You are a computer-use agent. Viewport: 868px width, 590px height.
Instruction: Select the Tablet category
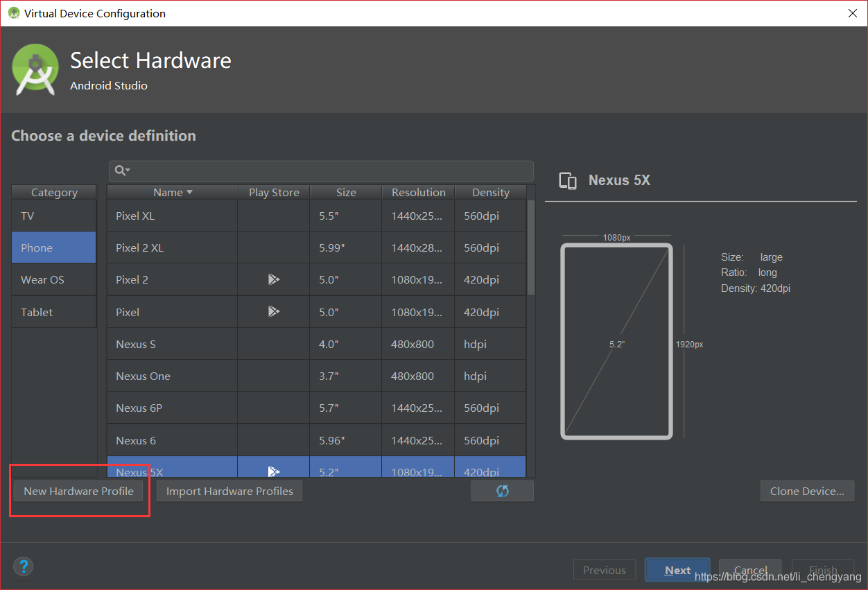(x=54, y=312)
